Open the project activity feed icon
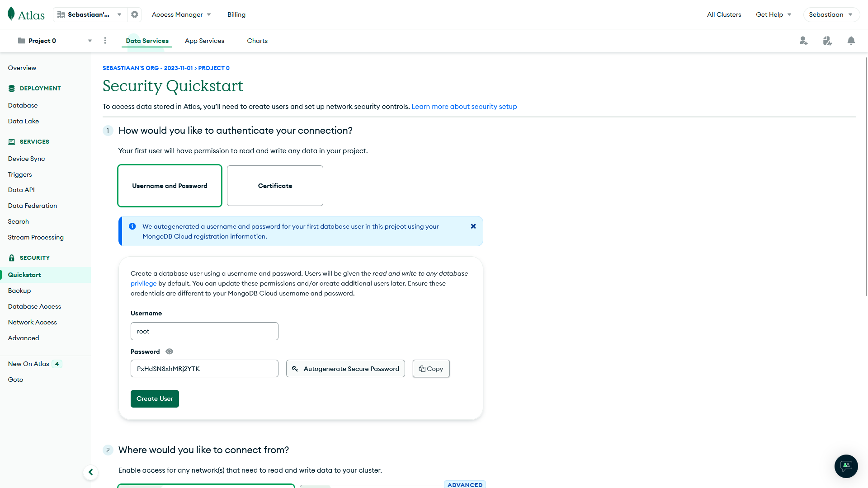This screenshot has height=488, width=868. coord(827,41)
